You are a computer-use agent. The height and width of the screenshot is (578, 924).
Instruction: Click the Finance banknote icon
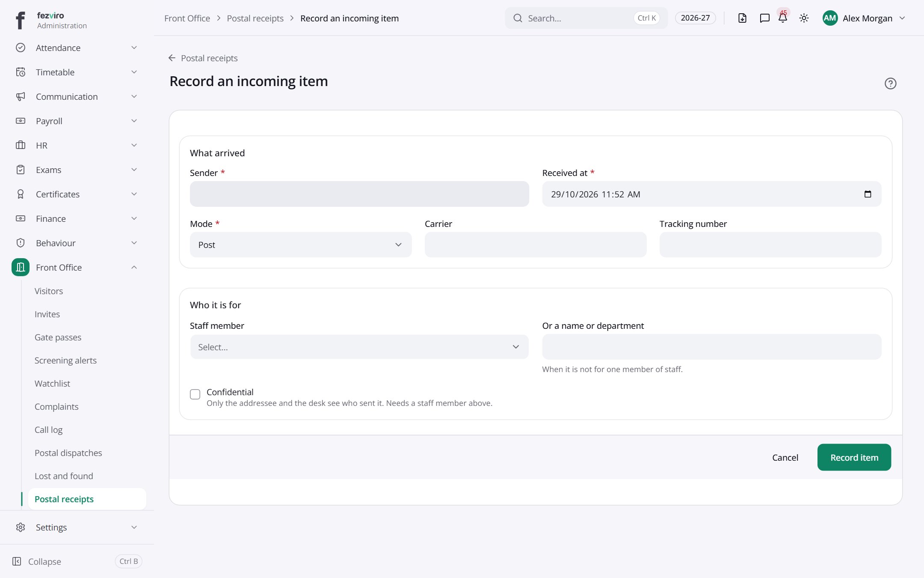[x=21, y=218]
